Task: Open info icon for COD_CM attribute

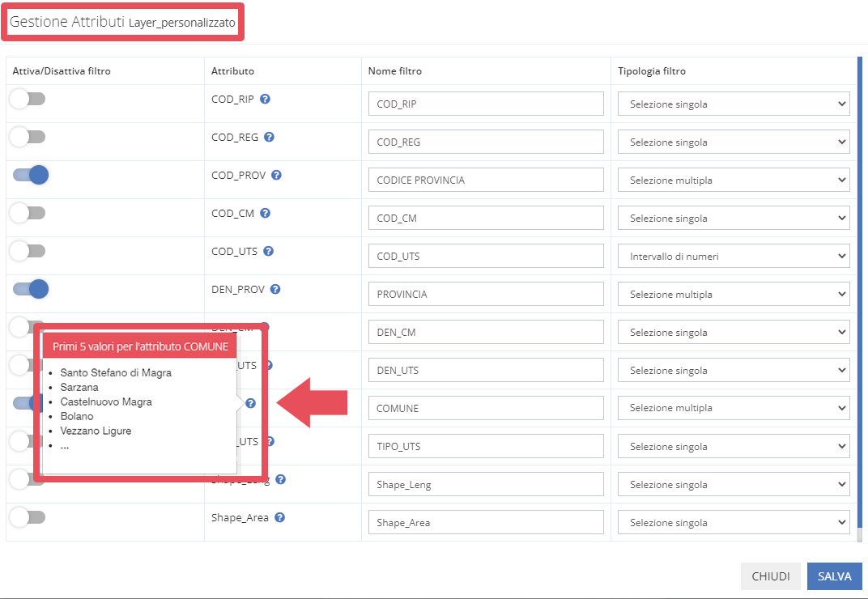Action: 265,214
